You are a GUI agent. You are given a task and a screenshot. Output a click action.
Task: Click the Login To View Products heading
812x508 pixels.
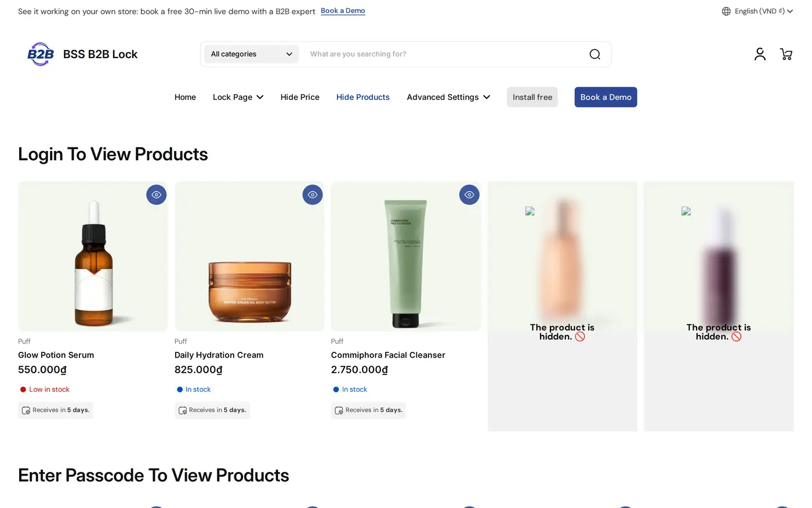113,154
